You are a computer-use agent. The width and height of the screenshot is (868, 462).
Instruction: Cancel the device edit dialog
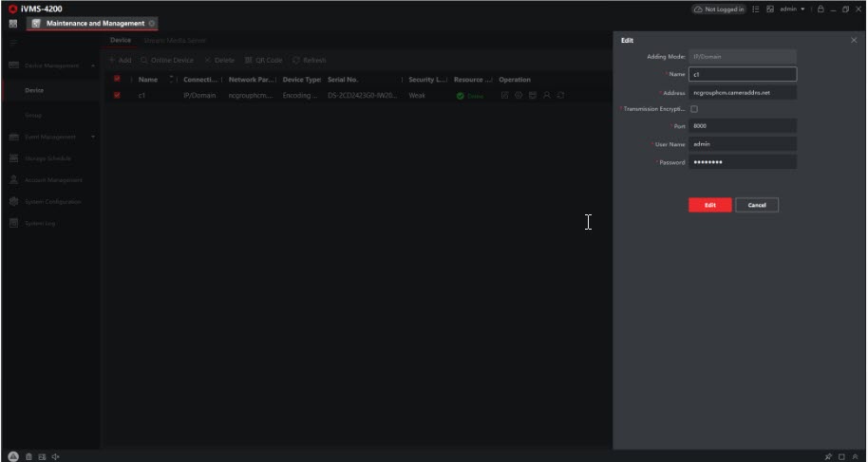point(756,205)
